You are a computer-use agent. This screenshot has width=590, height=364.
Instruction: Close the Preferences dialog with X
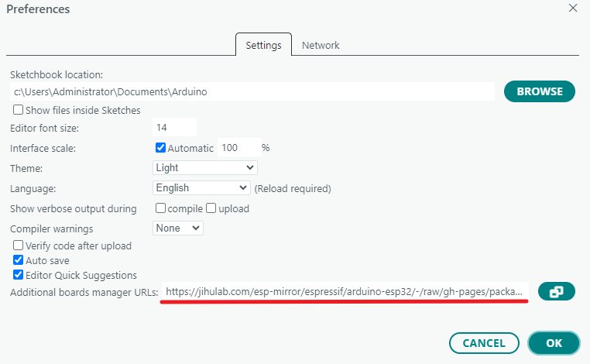573,8
